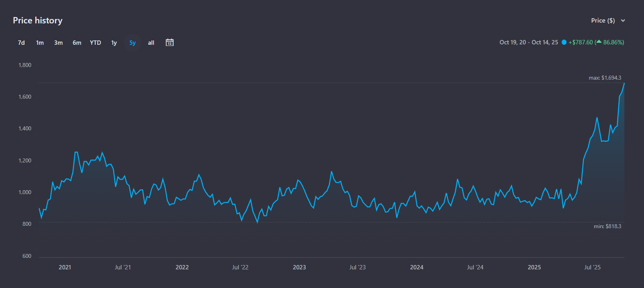Click the +$787.60 price change value

580,42
